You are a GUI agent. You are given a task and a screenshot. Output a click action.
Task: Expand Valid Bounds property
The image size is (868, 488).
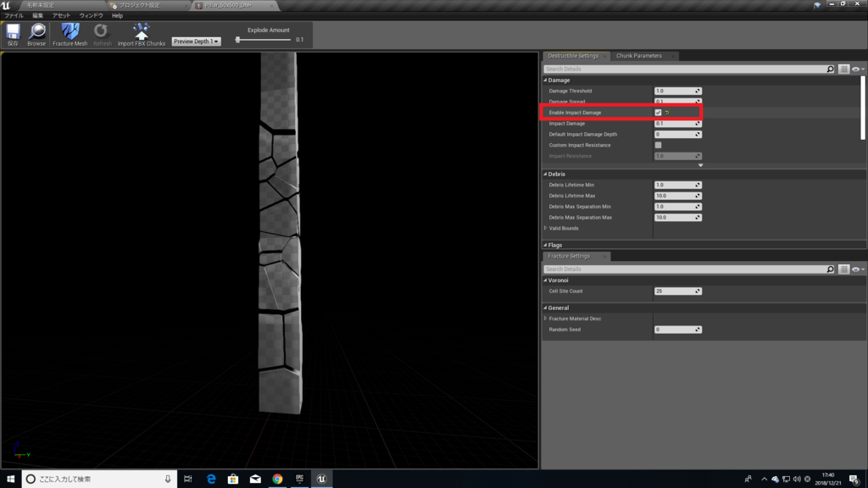545,229
